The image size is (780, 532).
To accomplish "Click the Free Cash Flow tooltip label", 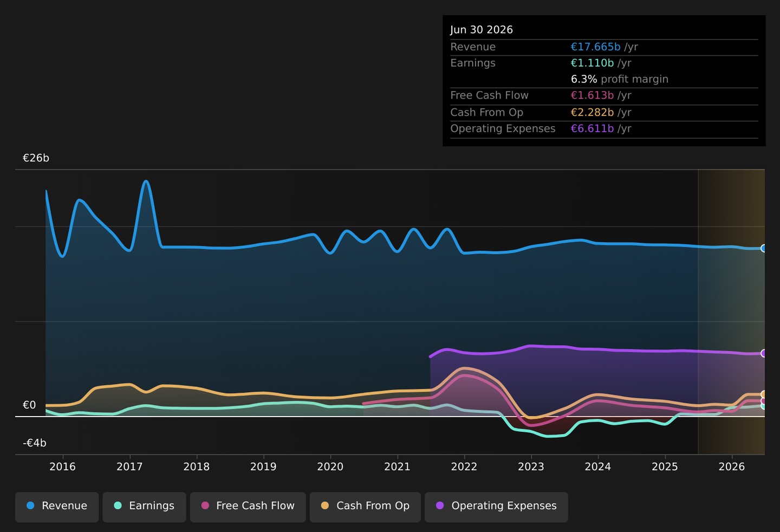I will [x=490, y=95].
